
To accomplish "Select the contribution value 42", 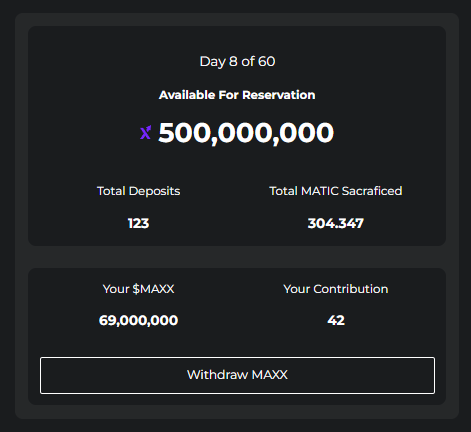I will (336, 320).
